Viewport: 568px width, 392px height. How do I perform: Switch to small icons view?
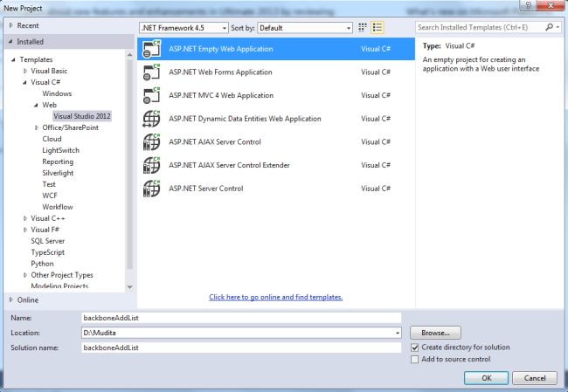[363, 28]
